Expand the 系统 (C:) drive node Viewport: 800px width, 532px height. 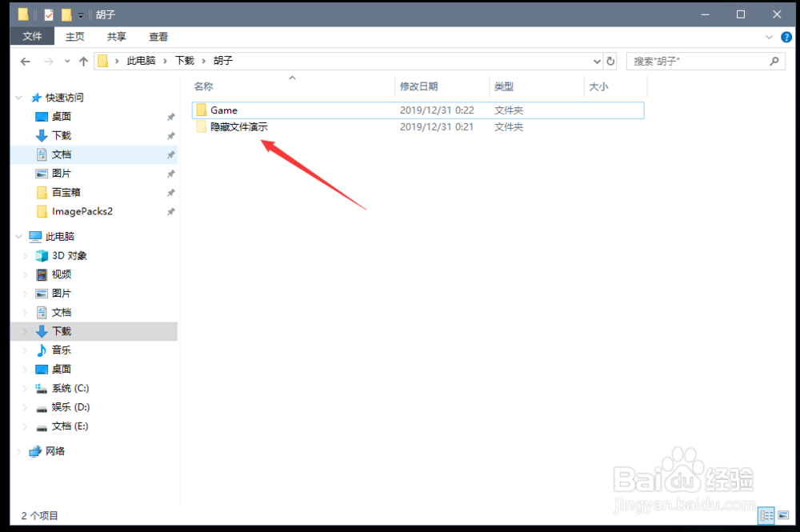coord(24,388)
